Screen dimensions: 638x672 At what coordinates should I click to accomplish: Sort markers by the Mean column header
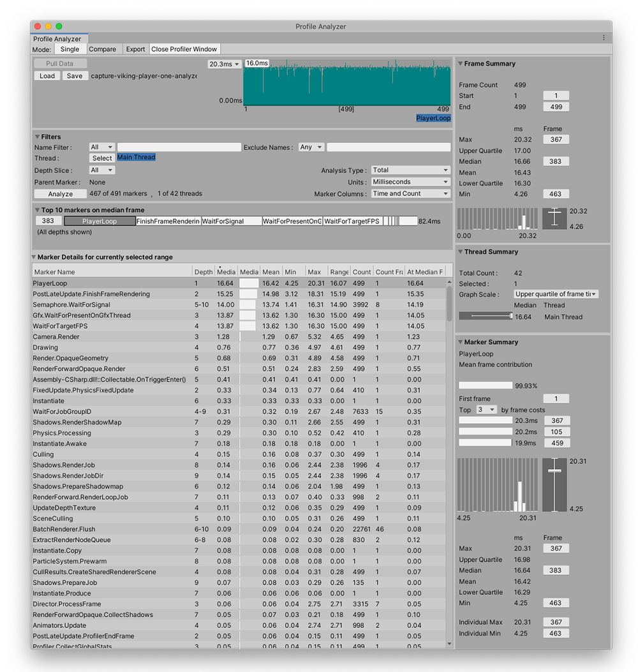pyautogui.click(x=271, y=272)
